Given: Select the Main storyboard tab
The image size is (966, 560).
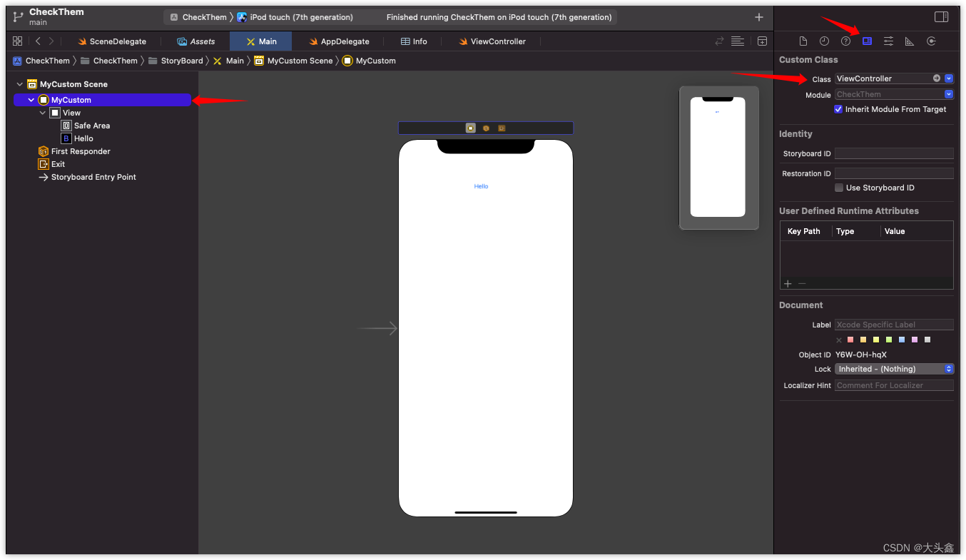Looking at the screenshot, I should coord(261,41).
